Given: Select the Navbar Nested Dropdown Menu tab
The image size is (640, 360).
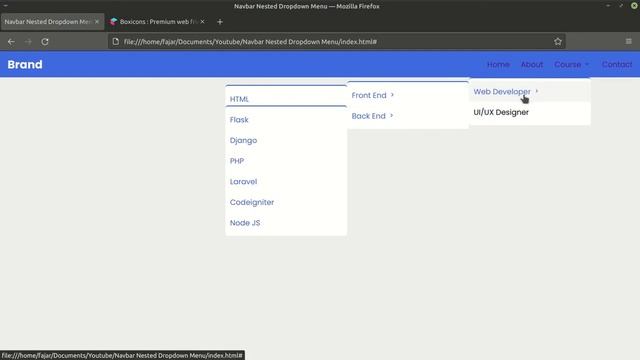Looking at the screenshot, I should click(52, 22).
